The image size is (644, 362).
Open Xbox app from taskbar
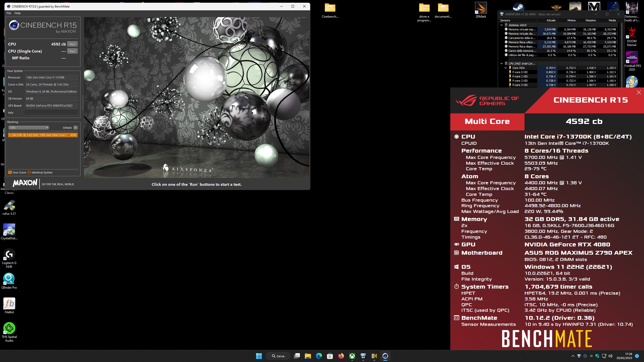tap(352, 356)
